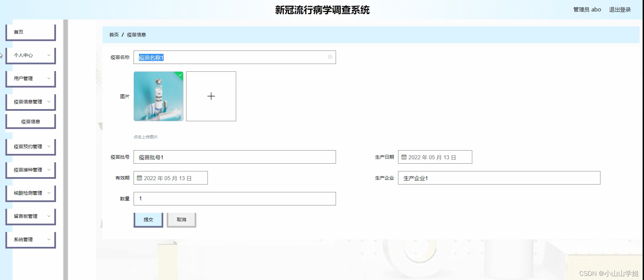Viewport: 644px width, 280px height.
Task: Click the calendar icon in 生产日期 field
Action: [x=404, y=157]
